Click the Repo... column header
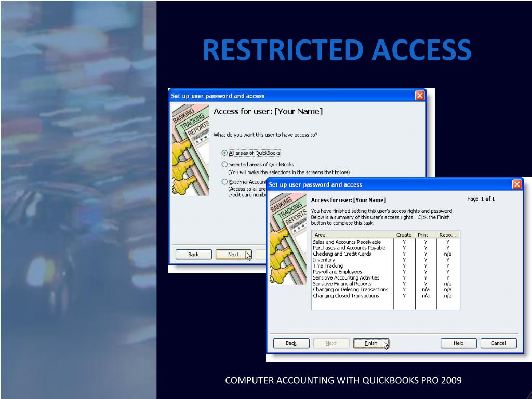Image resolution: width=532 pixels, height=399 pixels. pos(448,235)
